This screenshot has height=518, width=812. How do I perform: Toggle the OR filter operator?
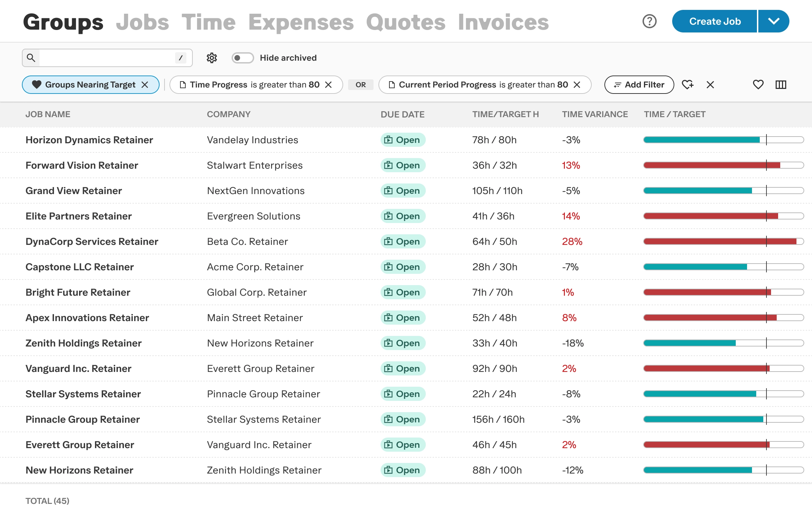coord(360,85)
